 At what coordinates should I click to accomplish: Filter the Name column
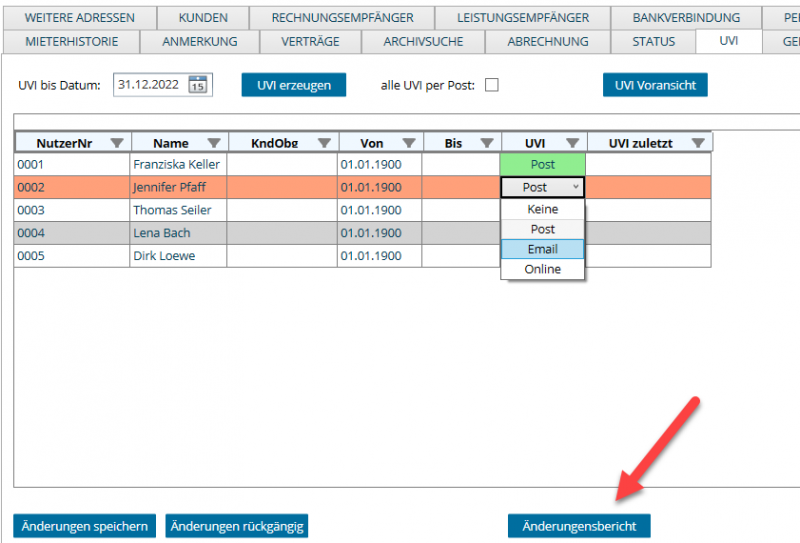(x=214, y=143)
